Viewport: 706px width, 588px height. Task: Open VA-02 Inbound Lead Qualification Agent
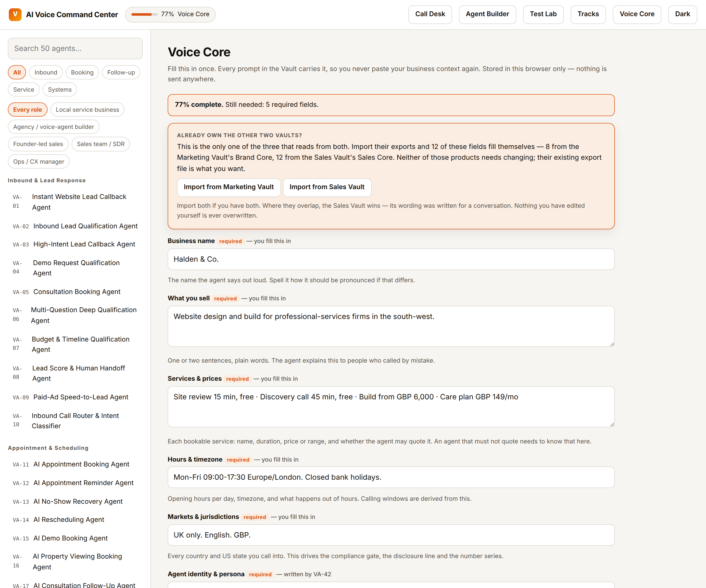pyautogui.click(x=75, y=226)
